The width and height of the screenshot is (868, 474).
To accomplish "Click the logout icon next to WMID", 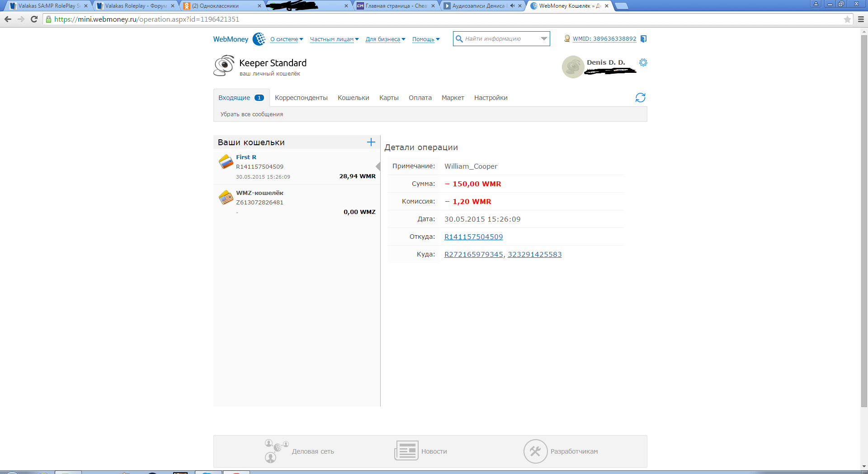I will pyautogui.click(x=644, y=39).
